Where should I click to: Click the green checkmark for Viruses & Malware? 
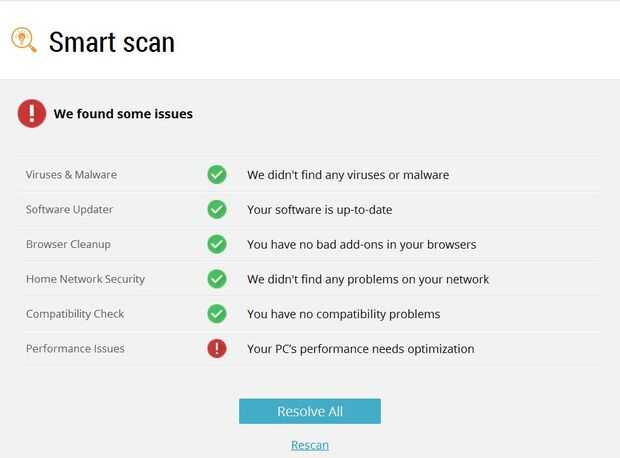(217, 174)
